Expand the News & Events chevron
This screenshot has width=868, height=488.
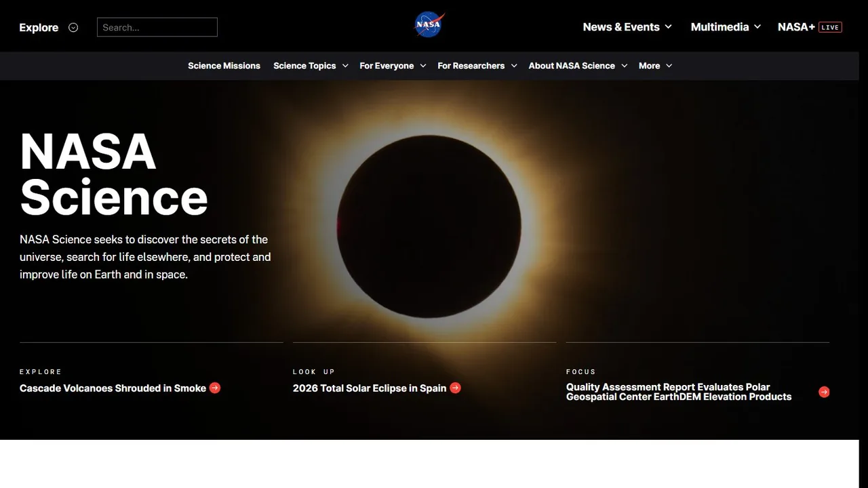668,27
